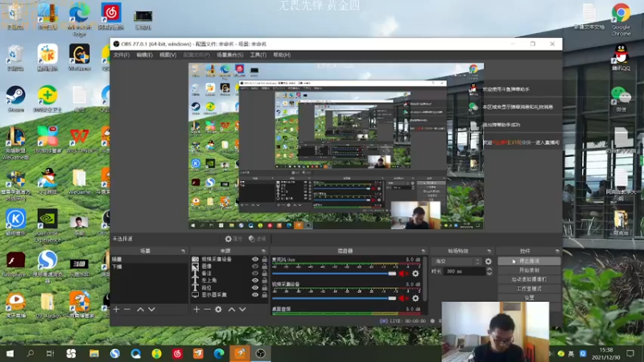
Task: Add a new scene with plus icon
Action: [x=116, y=309]
